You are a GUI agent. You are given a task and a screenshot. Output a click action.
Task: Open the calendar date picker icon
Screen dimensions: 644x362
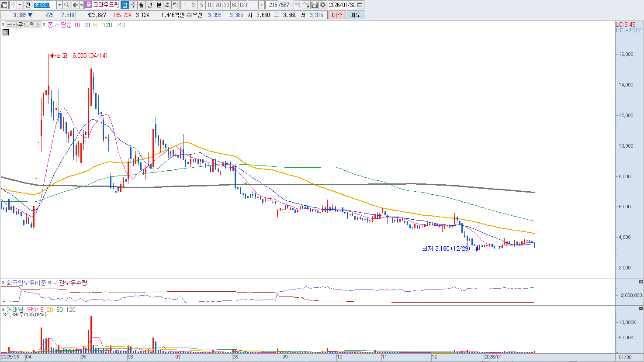[x=360, y=5]
